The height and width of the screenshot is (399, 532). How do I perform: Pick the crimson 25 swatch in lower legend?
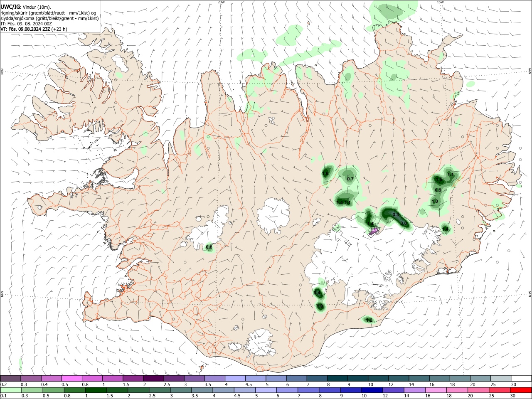500,390
